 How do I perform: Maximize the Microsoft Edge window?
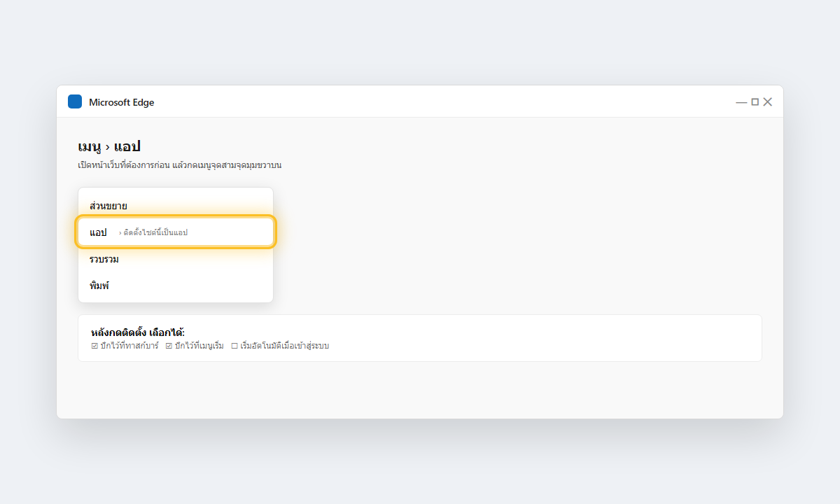pyautogui.click(x=755, y=102)
